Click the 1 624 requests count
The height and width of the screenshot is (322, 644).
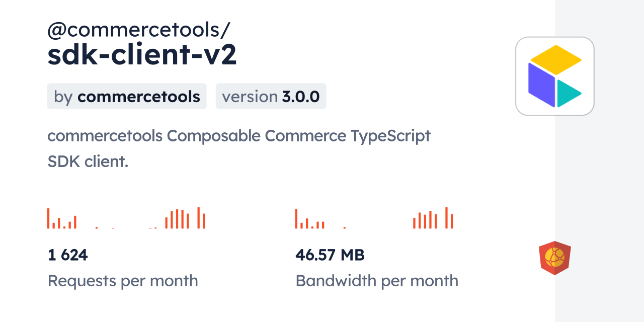68,255
